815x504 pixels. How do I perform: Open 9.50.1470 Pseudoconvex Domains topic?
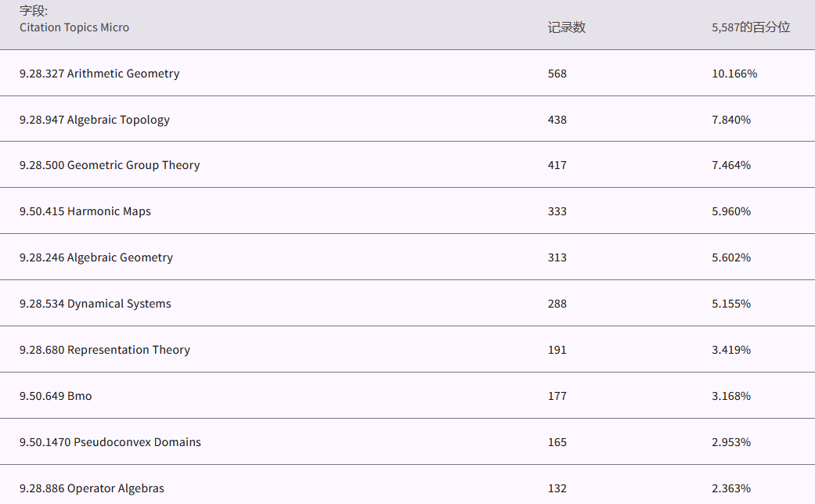pyautogui.click(x=110, y=442)
